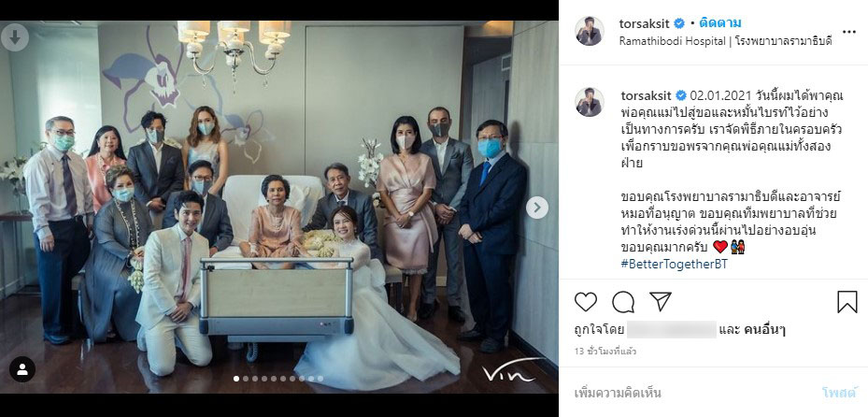Open the three-dot more options menu
Screen dimensions: 868x417
848,32
